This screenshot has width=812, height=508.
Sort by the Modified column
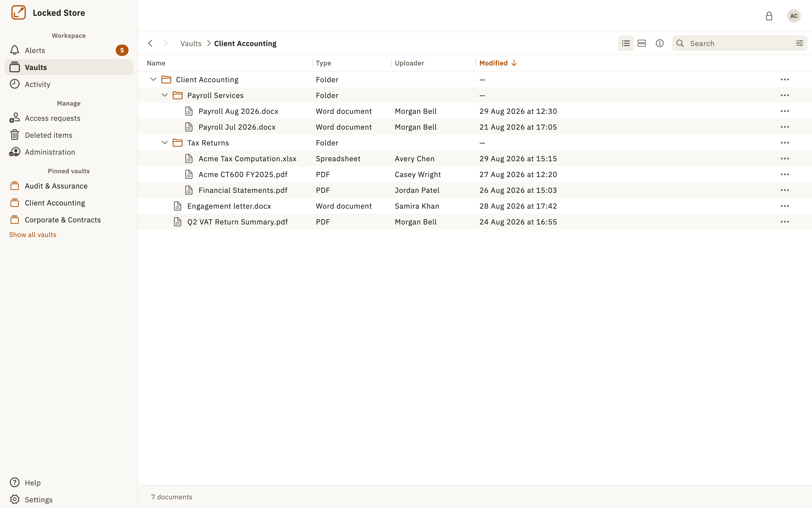click(x=498, y=63)
